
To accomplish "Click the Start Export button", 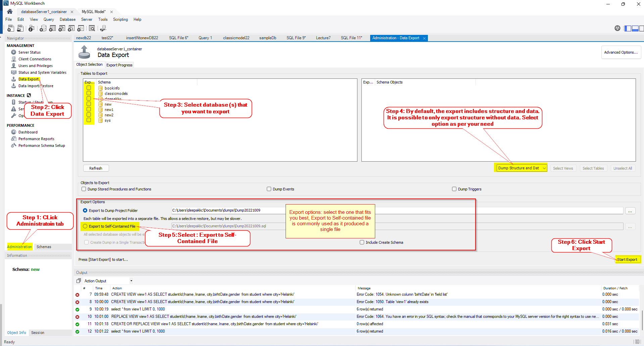I will click(627, 259).
